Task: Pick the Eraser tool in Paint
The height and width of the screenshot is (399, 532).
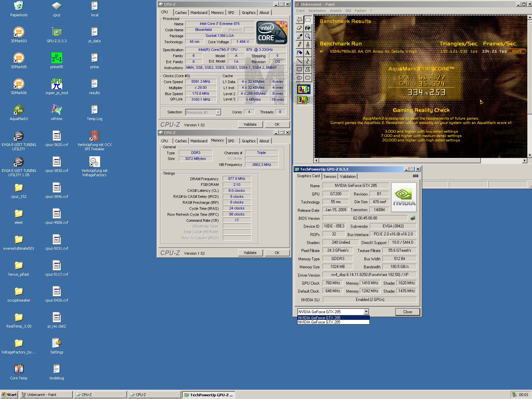Action: pos(300,28)
